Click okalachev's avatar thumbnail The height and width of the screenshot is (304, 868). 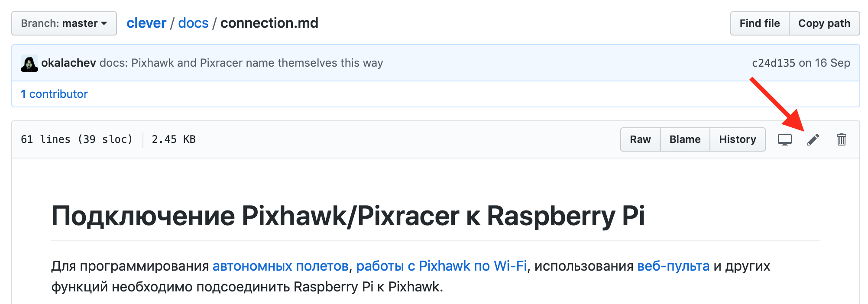pyautogui.click(x=29, y=63)
